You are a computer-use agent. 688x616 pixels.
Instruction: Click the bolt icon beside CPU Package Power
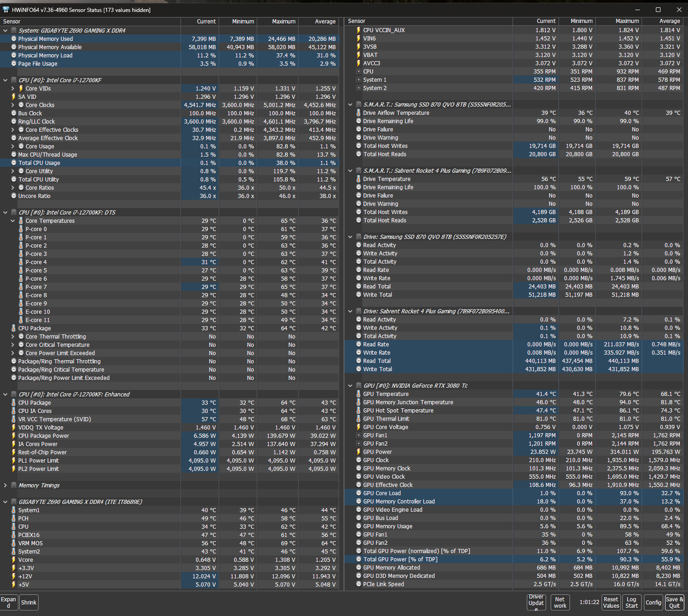click(x=14, y=436)
